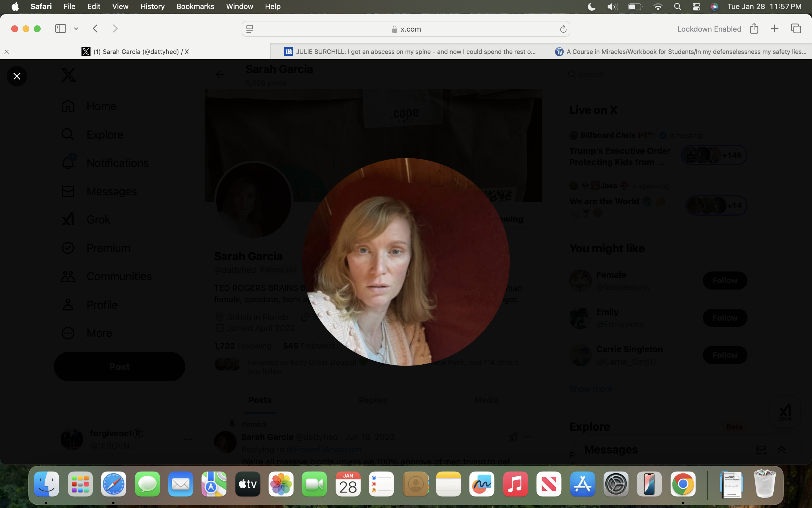Open Mail from the Dock
The image size is (812, 508).
coord(180,484)
